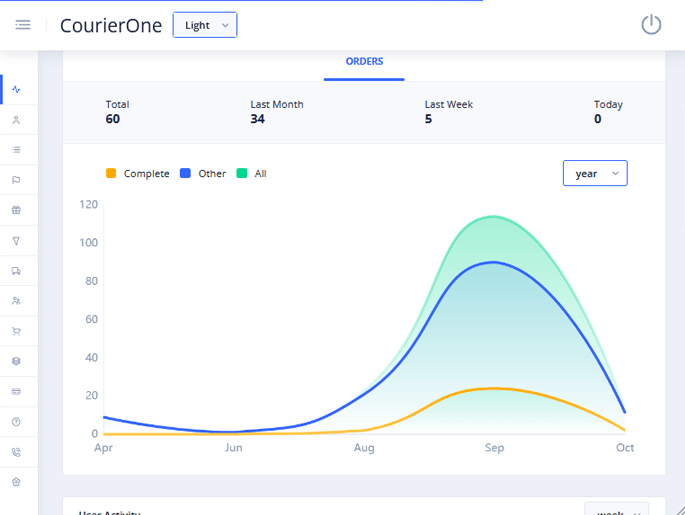
Task: Click the CourierOne brand title
Action: click(111, 26)
